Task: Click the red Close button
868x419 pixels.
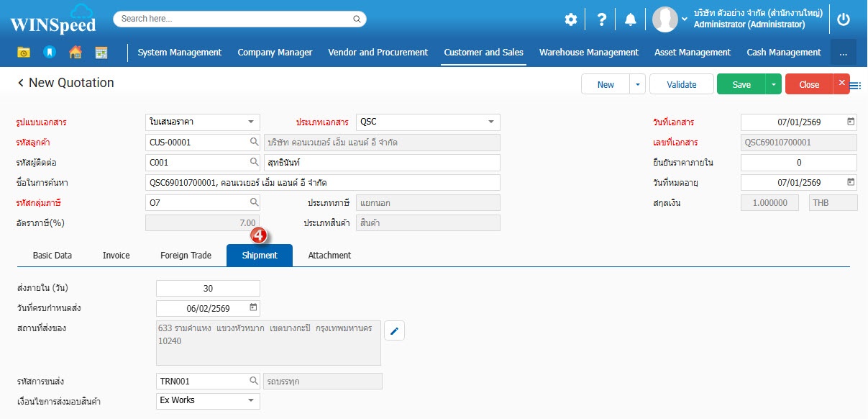Action: [809, 84]
